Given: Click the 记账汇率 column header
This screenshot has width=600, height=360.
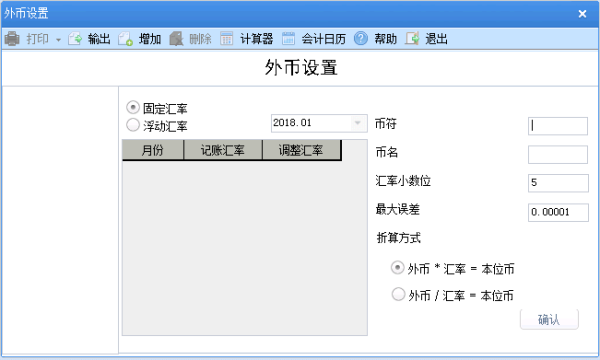Looking at the screenshot, I should (x=223, y=150).
